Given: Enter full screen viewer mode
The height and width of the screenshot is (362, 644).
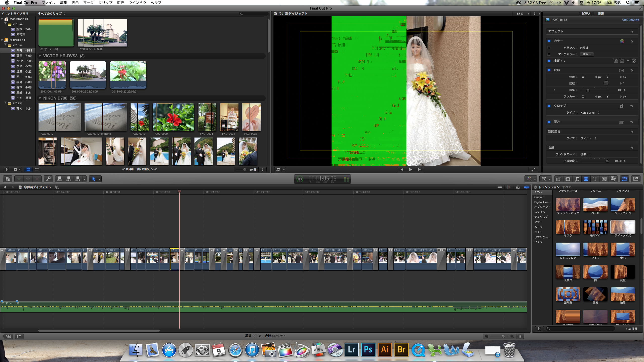Looking at the screenshot, I should (533, 169).
